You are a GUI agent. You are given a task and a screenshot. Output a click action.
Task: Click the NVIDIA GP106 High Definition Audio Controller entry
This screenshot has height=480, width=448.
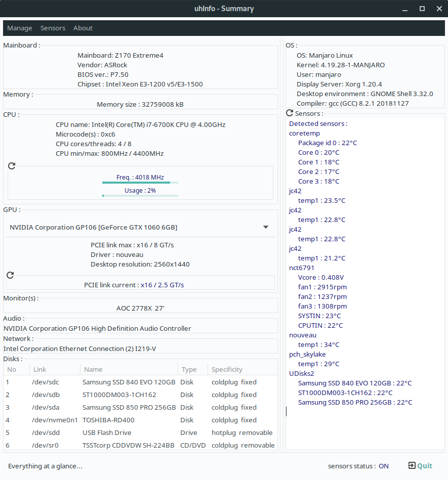(x=97, y=328)
